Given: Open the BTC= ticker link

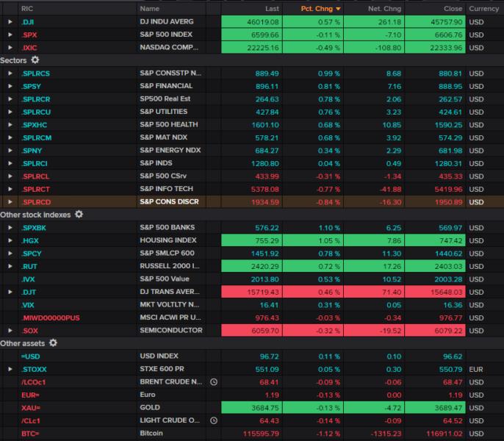Looking at the screenshot, I should pyautogui.click(x=30, y=434).
